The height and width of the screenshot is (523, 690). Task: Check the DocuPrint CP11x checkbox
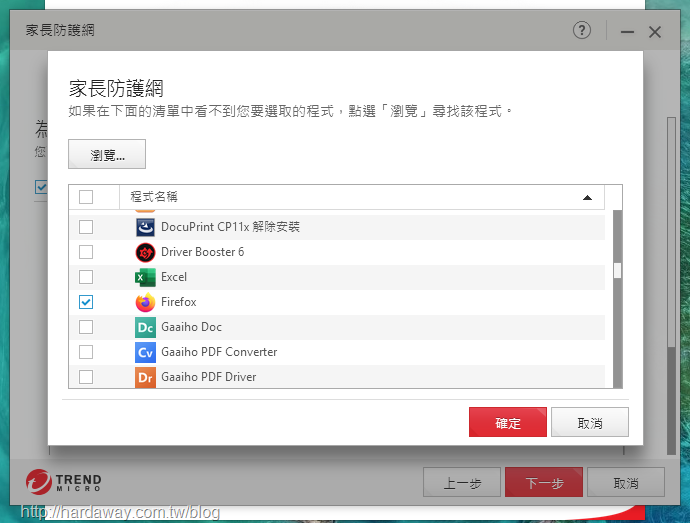(x=86, y=227)
